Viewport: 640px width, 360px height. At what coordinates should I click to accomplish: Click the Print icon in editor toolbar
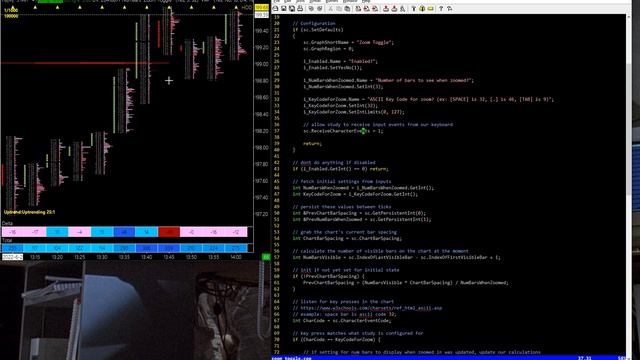300,9
